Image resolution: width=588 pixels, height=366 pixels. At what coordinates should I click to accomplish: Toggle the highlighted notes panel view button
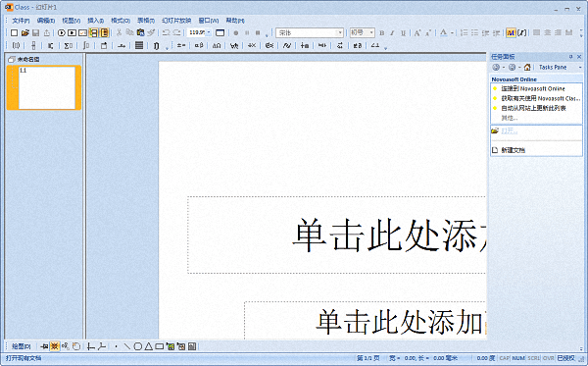click(x=104, y=33)
